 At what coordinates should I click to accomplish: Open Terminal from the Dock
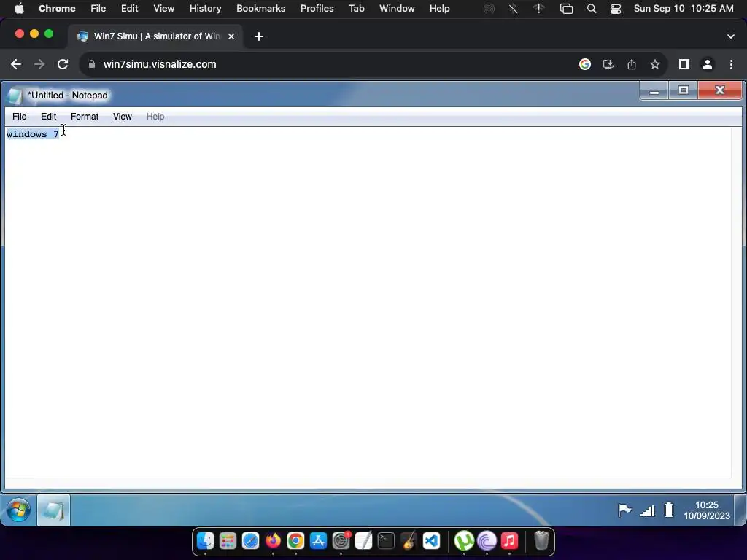pos(387,541)
